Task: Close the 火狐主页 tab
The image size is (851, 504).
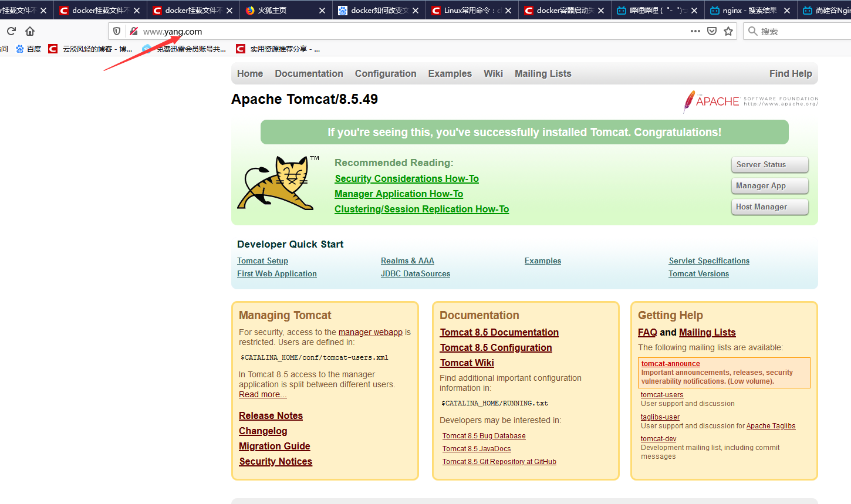Action: tap(322, 11)
